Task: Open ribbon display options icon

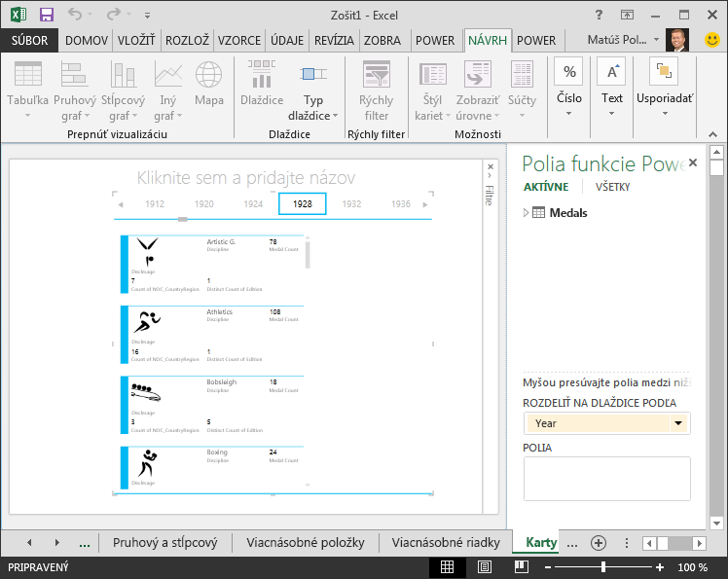Action: [627, 15]
